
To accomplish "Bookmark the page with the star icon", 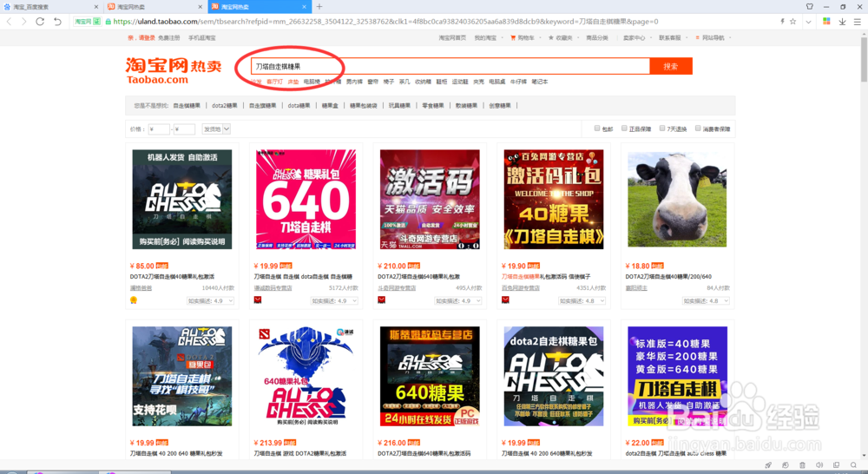I will pyautogui.click(x=792, y=22).
